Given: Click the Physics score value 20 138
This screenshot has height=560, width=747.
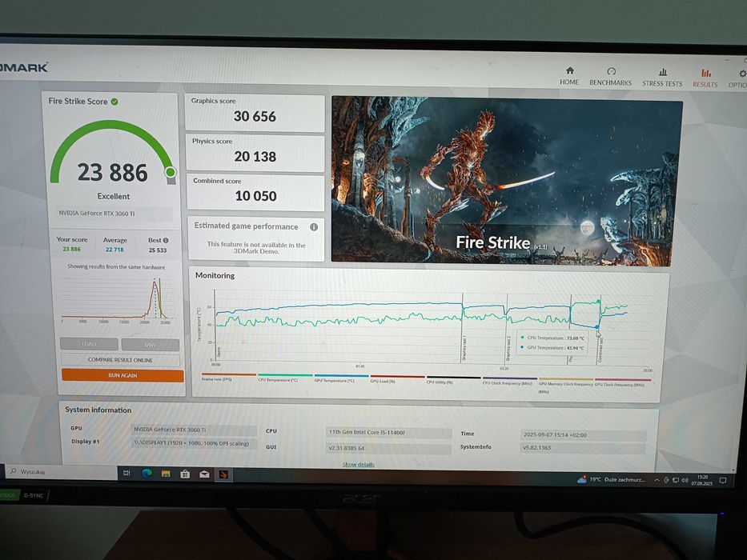Looking at the screenshot, I should click(255, 156).
